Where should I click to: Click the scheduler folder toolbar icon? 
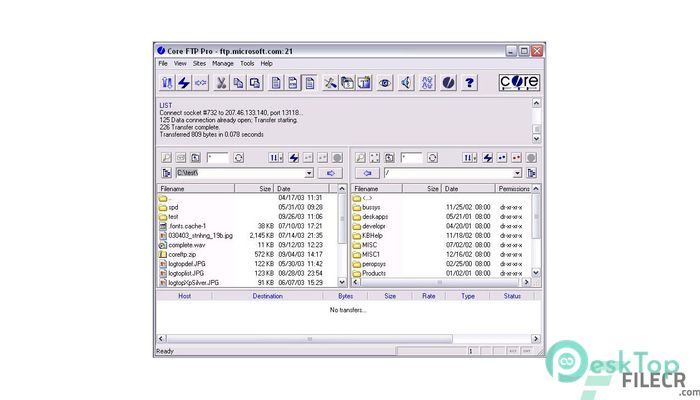[347, 83]
